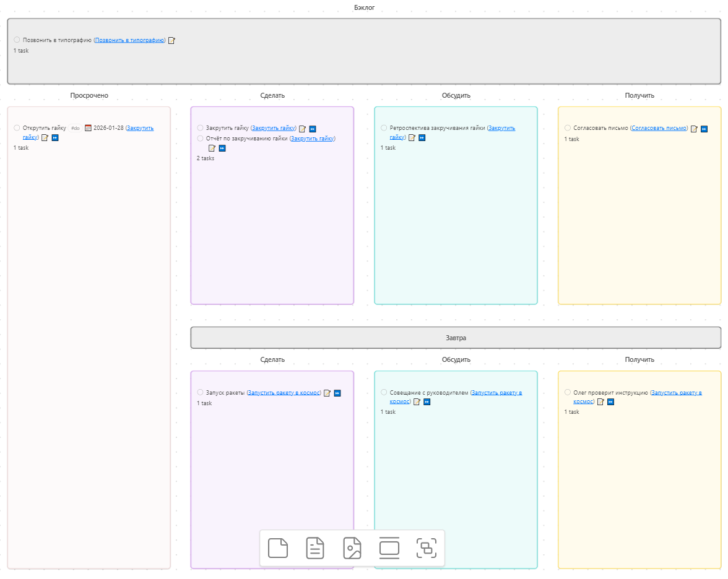
Task: Tick the 'Запуск ракеты' checkbox
Action: (200, 392)
